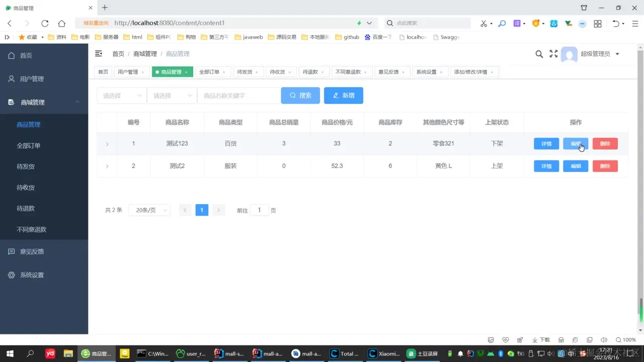The height and width of the screenshot is (362, 644).
Task: Expand the bookmarks bar toggle arrow
Action: pyautogui.click(x=7, y=37)
